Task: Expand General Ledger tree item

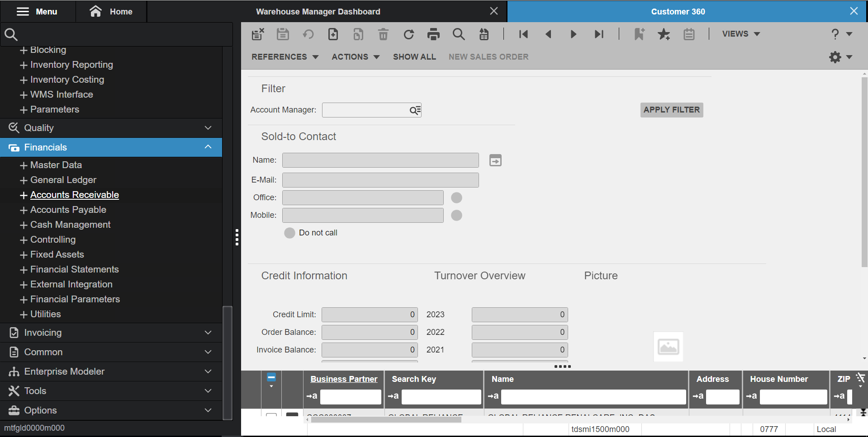Action: click(24, 180)
